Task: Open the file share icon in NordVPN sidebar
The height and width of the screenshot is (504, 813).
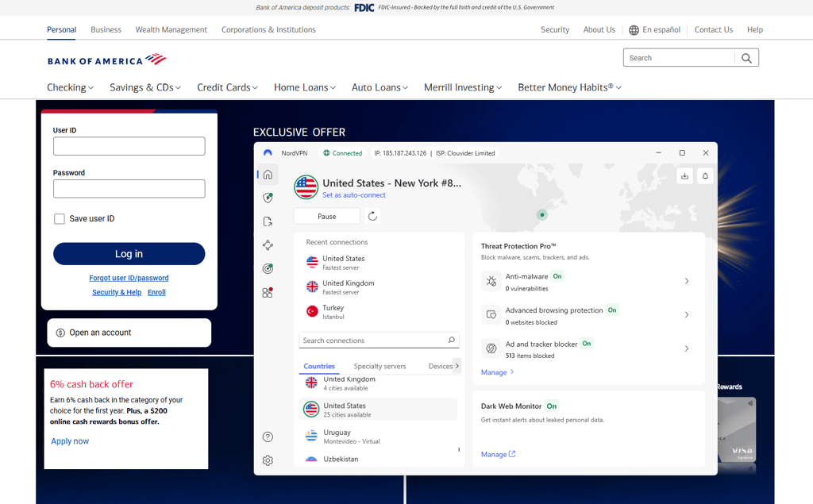Action: tap(268, 221)
